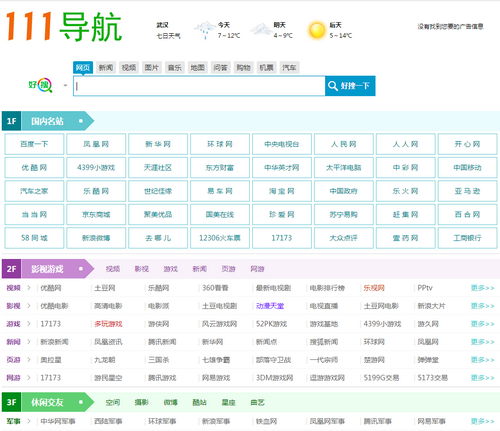
Task: Select the 视频 search tab
Action: coord(129,68)
